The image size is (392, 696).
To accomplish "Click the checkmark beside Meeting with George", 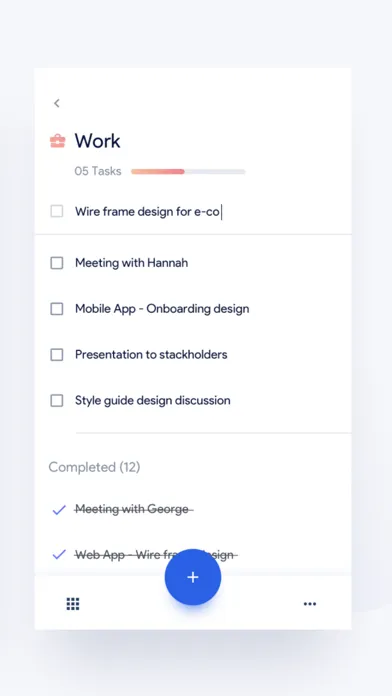I will tap(59, 510).
